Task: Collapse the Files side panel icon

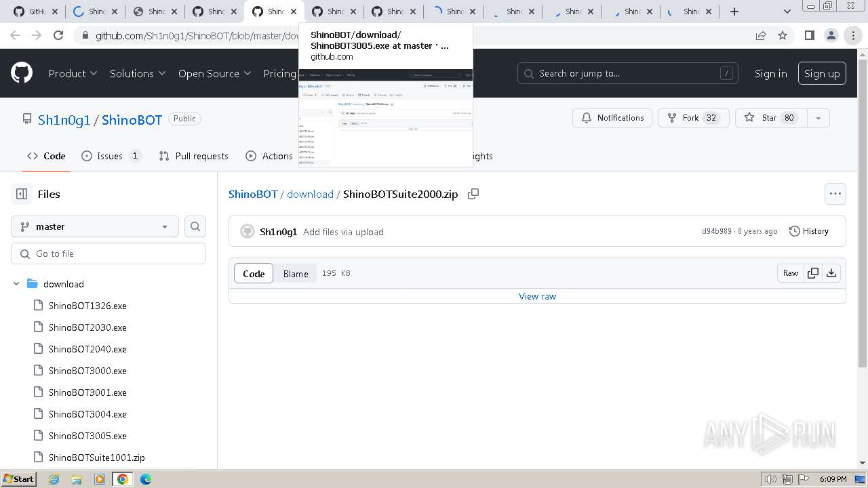Action: [x=22, y=194]
